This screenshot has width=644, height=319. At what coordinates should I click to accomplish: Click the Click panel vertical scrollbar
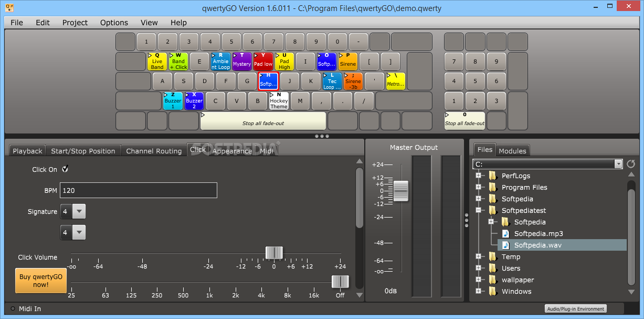click(359, 198)
